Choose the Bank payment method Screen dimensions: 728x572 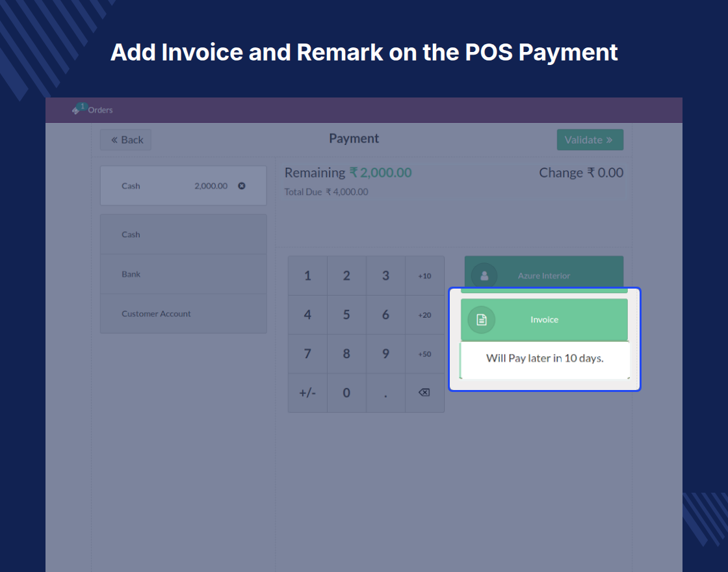point(183,274)
